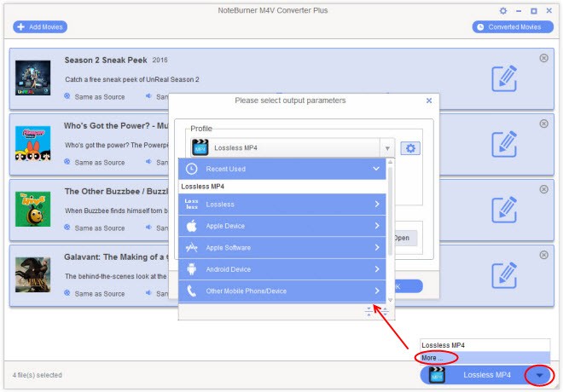Image resolution: width=563 pixels, height=392 pixels.
Task: Click the Lossless category icon
Action: click(x=191, y=204)
